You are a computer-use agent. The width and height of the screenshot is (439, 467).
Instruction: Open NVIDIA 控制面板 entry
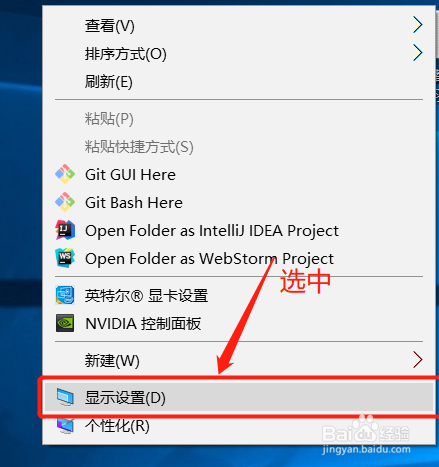coord(239,323)
